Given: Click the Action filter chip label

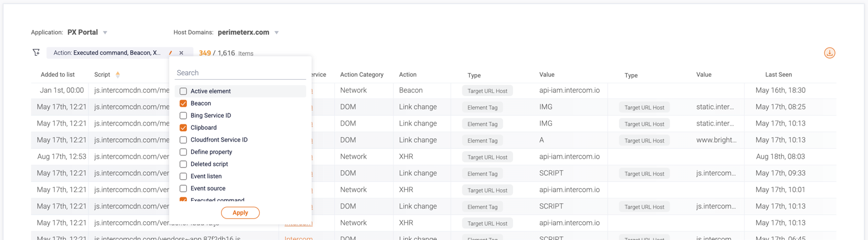Looking at the screenshot, I should pyautogui.click(x=107, y=53).
